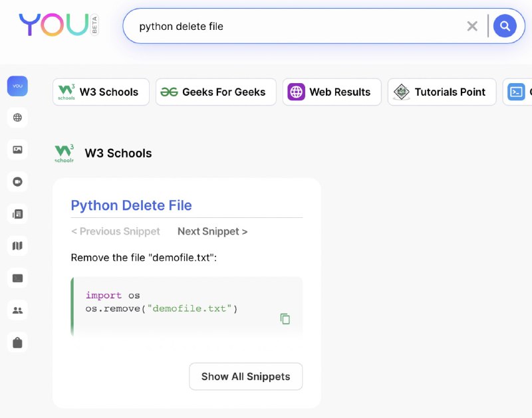Select the W3 Schools source tab
This screenshot has width=532, height=418.
(101, 92)
